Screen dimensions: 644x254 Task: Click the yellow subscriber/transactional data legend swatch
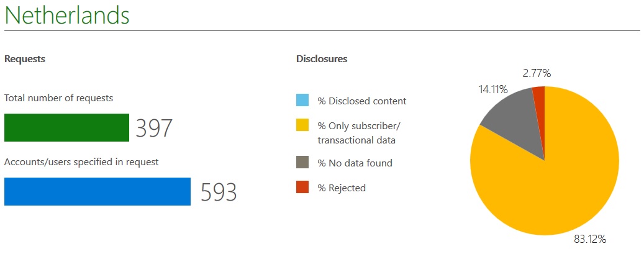click(302, 126)
